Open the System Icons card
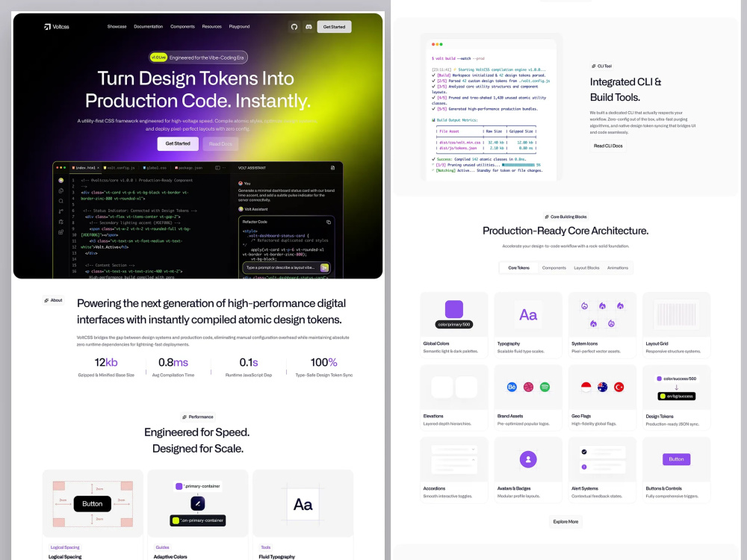The image size is (747, 560). [602, 324]
